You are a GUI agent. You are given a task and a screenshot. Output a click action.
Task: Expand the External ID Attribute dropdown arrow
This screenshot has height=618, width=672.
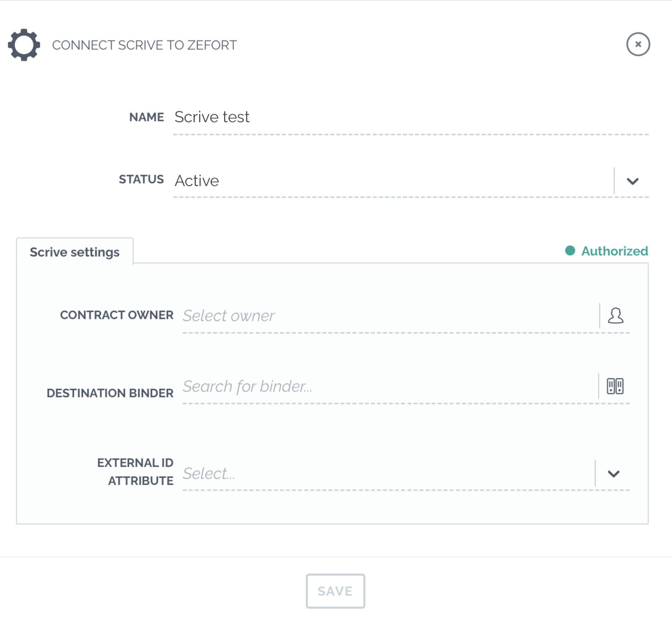pos(613,474)
